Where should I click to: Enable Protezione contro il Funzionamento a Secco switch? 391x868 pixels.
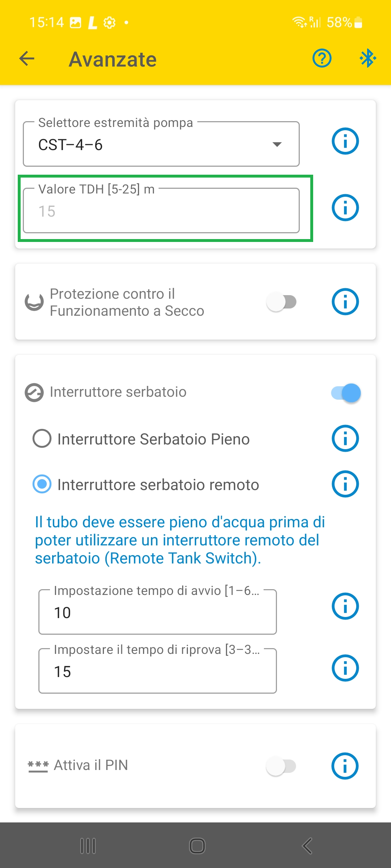click(282, 302)
